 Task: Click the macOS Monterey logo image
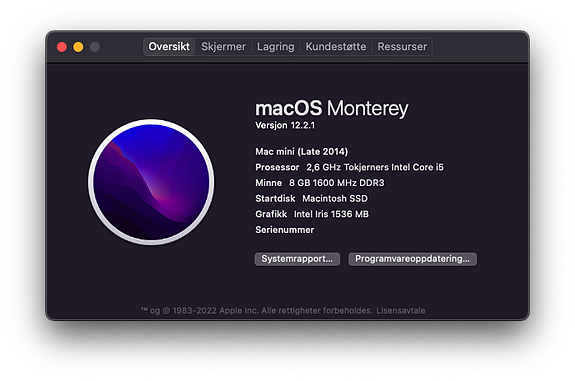(151, 182)
